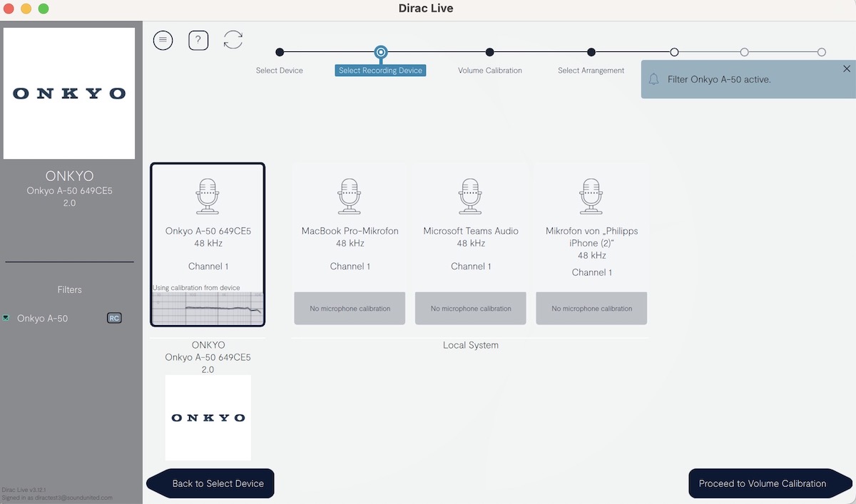Click the large ONKYO logo in sidebar
Image resolution: width=856 pixels, height=504 pixels.
click(x=69, y=93)
